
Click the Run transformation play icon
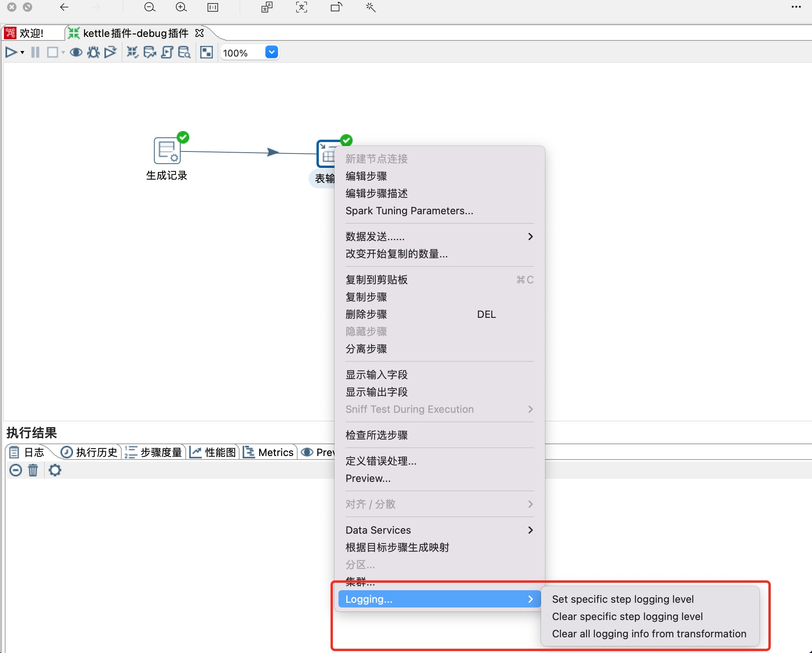(x=11, y=52)
